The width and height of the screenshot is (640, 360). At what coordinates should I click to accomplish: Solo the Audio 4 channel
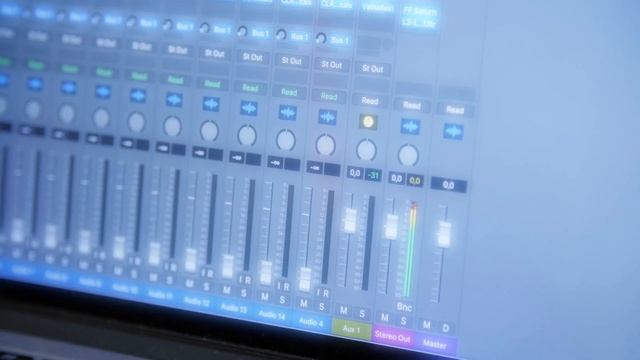[322, 307]
